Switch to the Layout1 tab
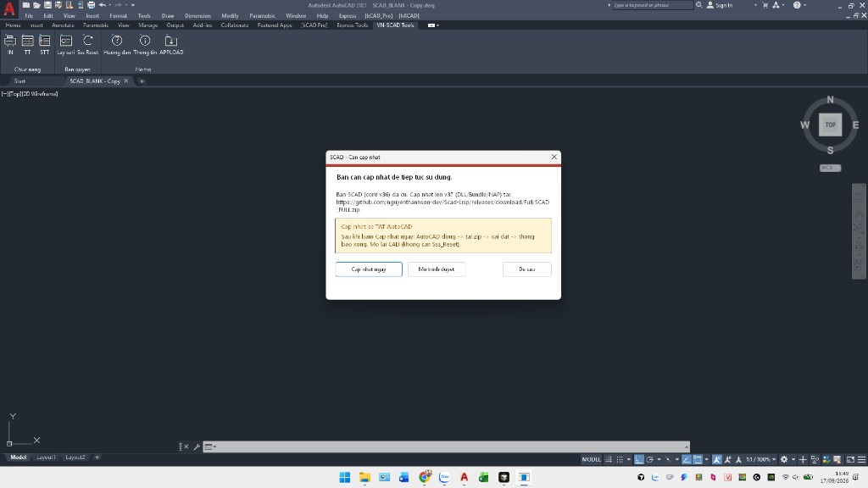 [46, 457]
